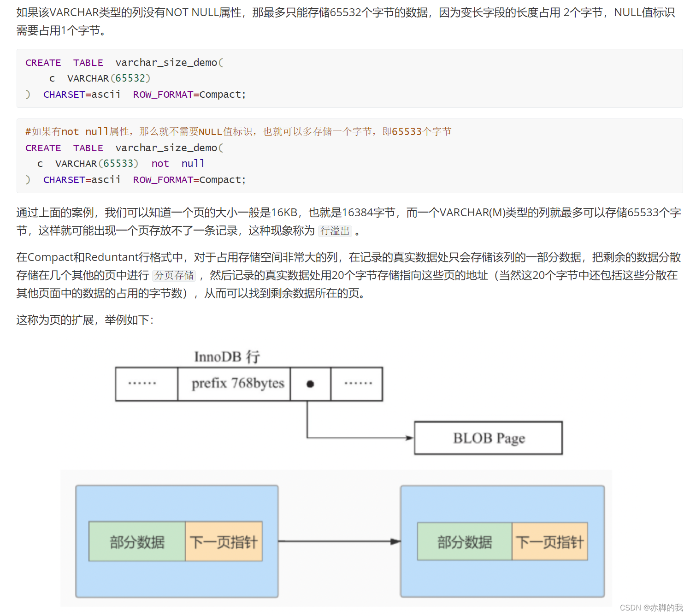
Task: Click the CHARSET=ascii text in code
Action: [82, 94]
